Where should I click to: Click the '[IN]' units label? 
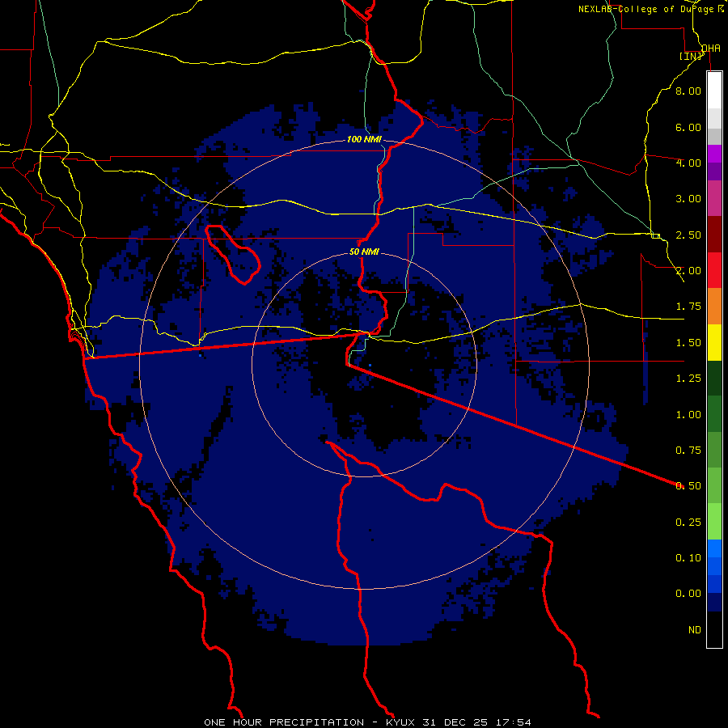[x=691, y=57]
